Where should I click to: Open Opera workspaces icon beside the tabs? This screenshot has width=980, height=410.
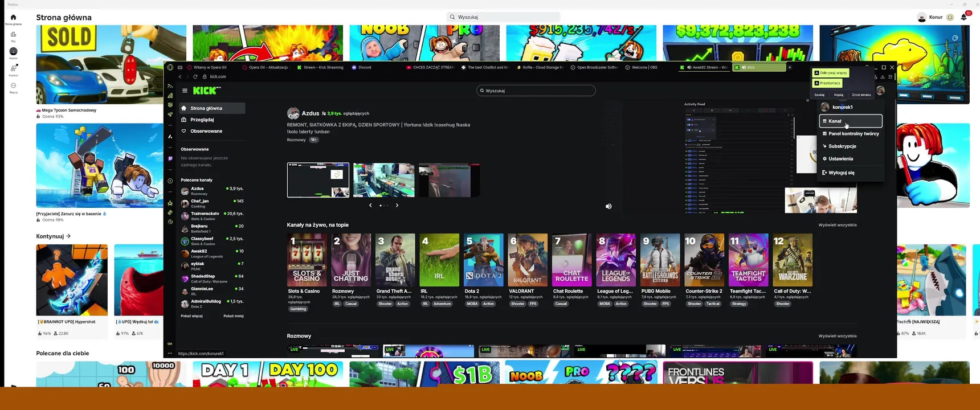[x=180, y=67]
